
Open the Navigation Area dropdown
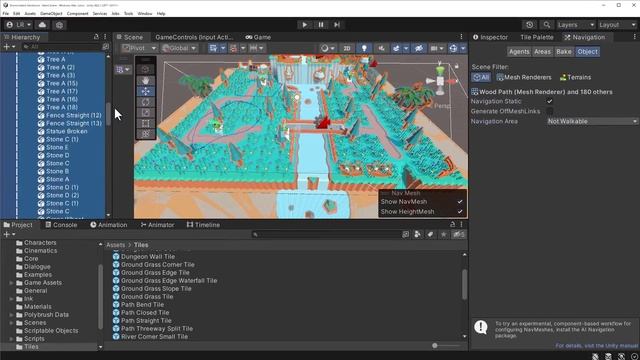pos(592,121)
